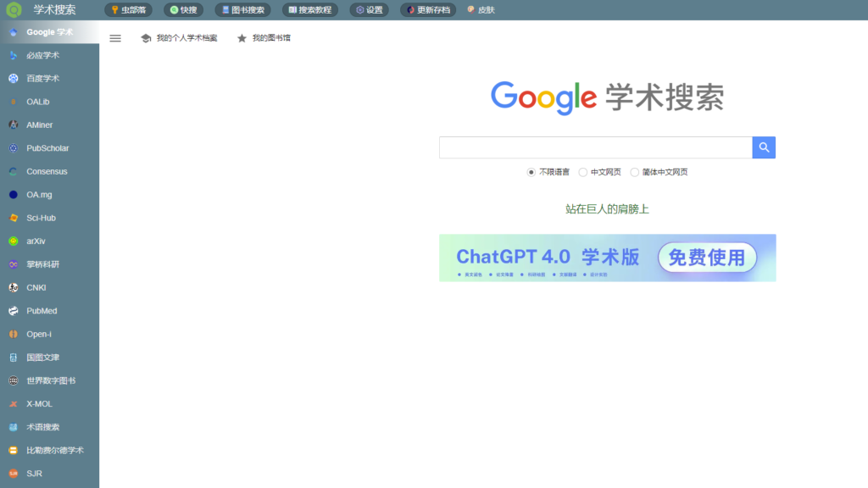The image size is (868, 488).
Task: Select the 中文网页 radio button
Action: [x=583, y=172]
